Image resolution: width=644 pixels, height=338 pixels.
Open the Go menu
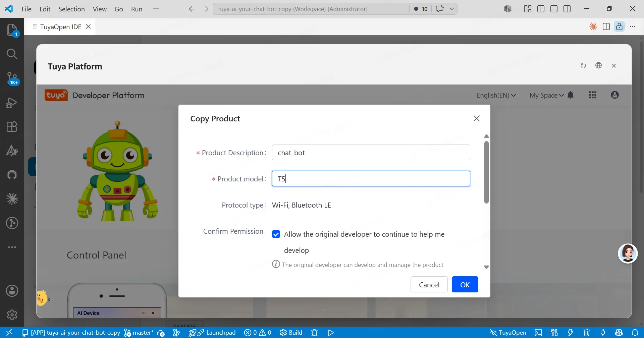(119, 9)
